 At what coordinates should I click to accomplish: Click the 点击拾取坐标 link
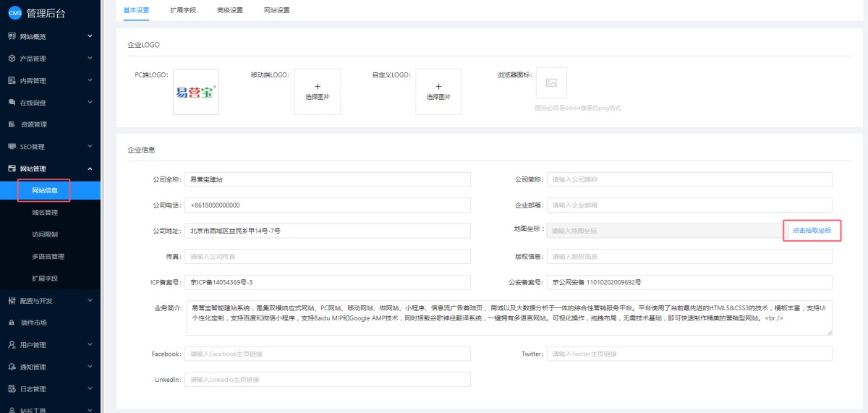(x=812, y=231)
